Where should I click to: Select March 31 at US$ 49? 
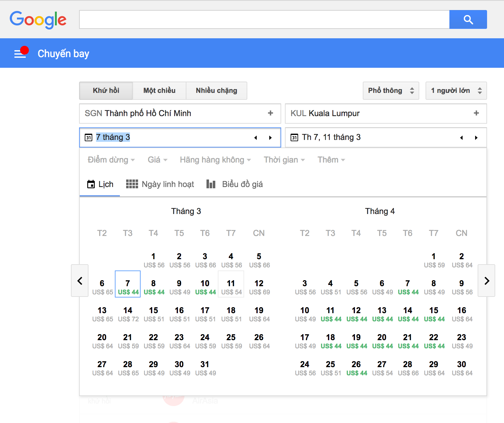click(205, 368)
